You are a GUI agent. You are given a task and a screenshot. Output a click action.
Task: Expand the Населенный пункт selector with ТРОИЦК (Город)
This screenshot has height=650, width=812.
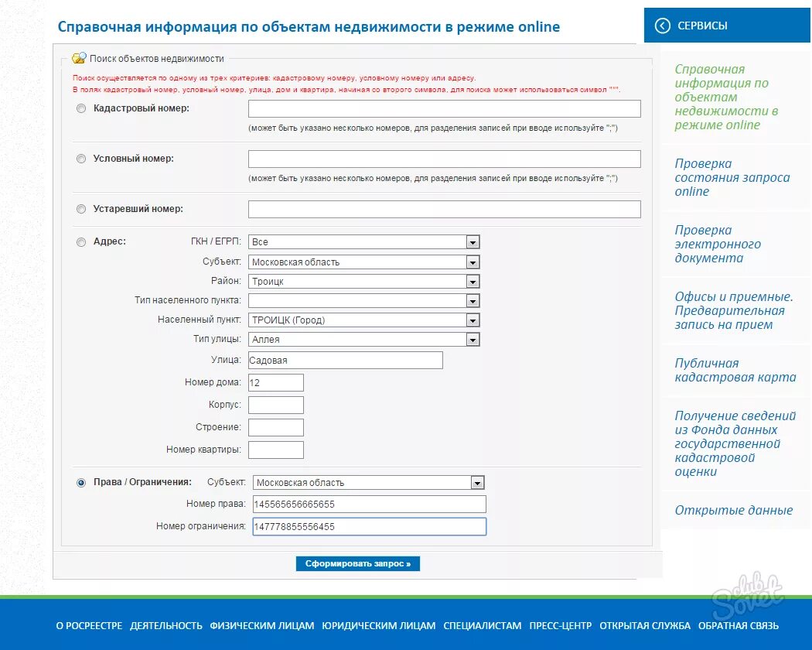473,320
